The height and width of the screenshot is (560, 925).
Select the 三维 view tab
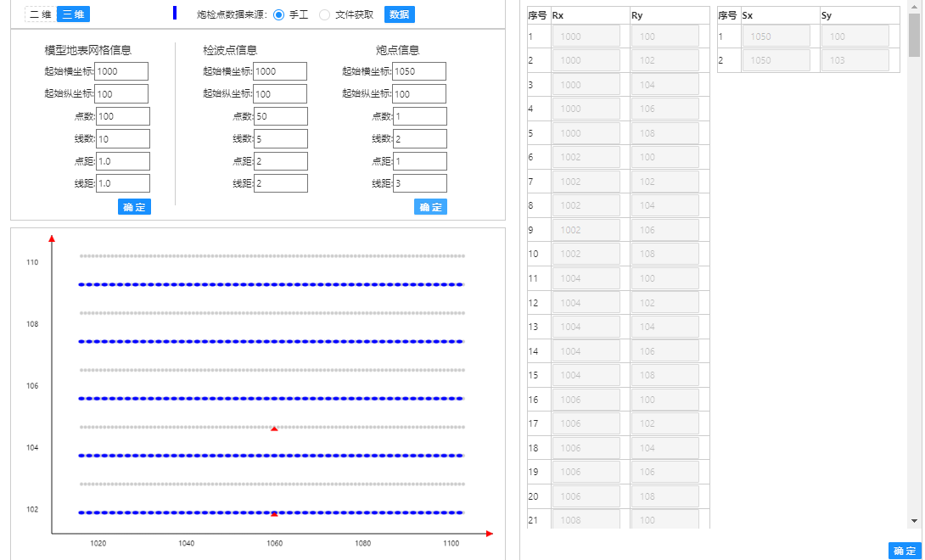point(73,14)
